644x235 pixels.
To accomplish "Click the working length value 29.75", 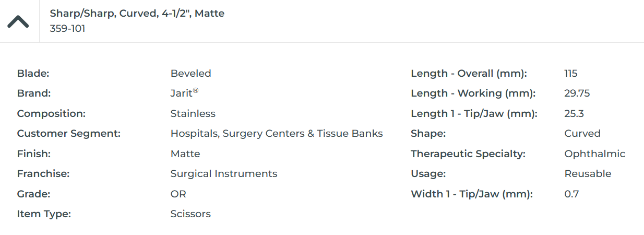I will pyautogui.click(x=577, y=93).
